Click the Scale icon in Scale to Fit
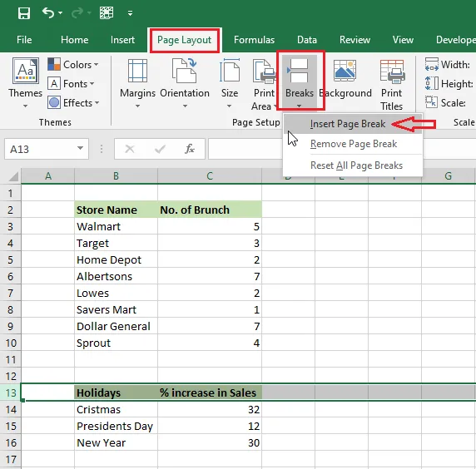The width and height of the screenshot is (476, 469). 431,102
